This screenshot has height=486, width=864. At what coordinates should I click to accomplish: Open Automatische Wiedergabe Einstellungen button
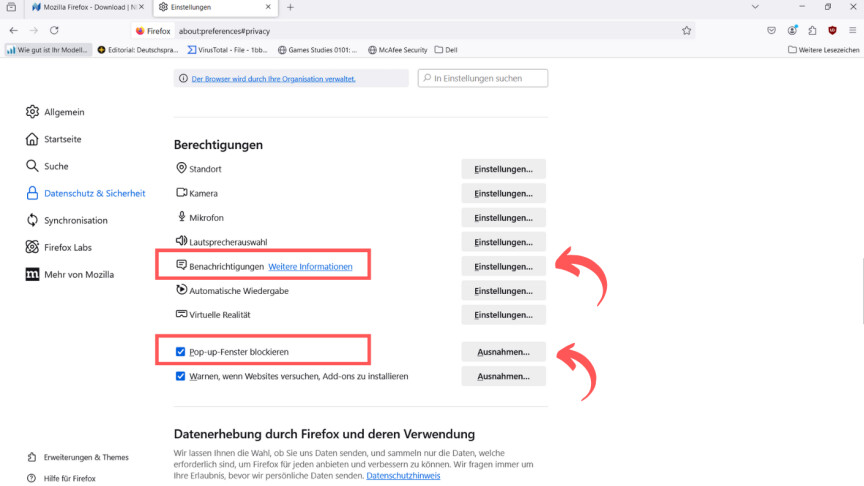503,290
